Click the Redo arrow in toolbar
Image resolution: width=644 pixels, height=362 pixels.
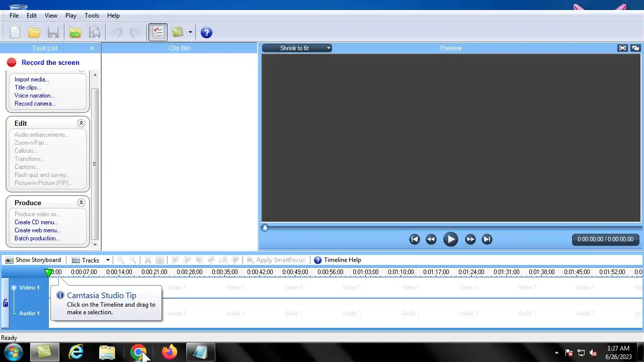[x=135, y=33]
